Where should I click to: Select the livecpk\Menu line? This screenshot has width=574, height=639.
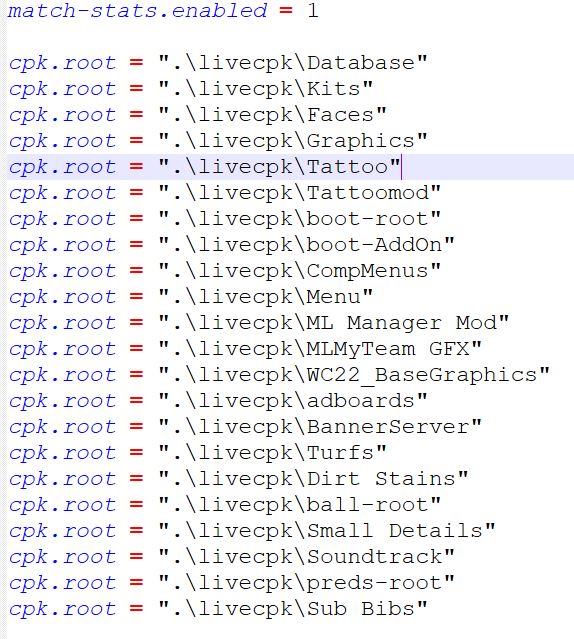click(x=191, y=297)
